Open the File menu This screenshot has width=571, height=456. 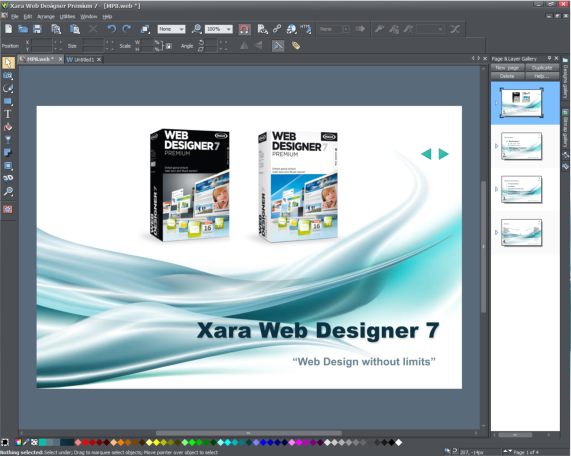pyautogui.click(x=15, y=16)
